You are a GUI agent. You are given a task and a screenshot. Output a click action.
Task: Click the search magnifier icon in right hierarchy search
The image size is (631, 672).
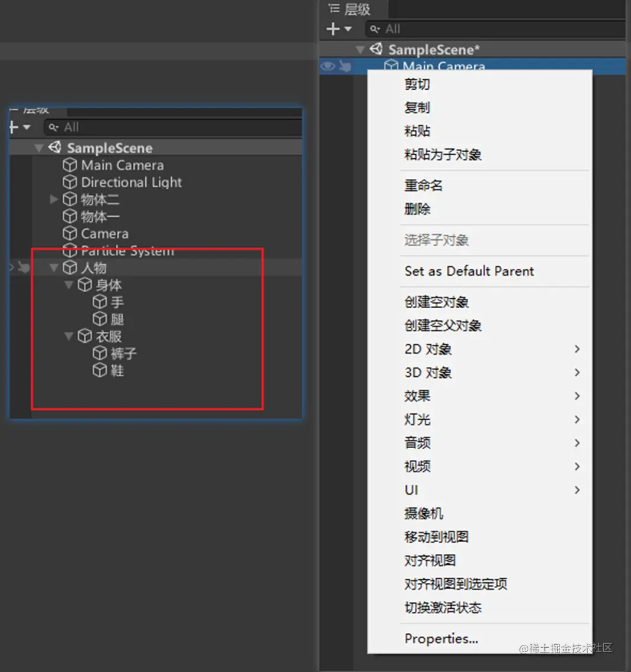[x=375, y=29]
